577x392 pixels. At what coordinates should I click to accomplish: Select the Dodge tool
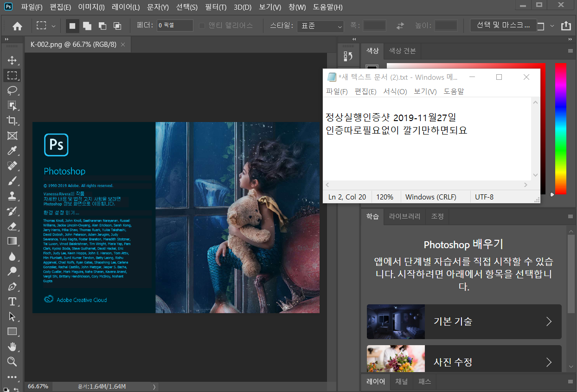click(x=12, y=271)
